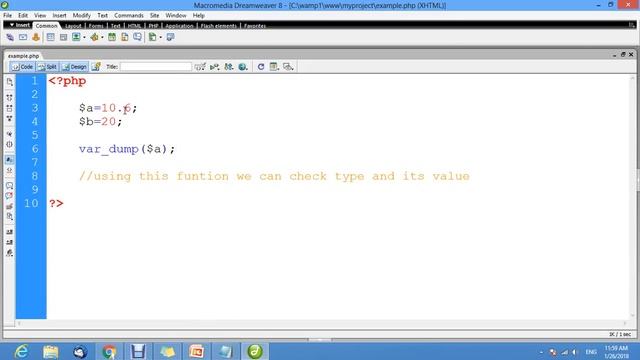Screen dimensions: 640x360
Task: Click Expand All in coding toolbar
Action: pos(9,119)
